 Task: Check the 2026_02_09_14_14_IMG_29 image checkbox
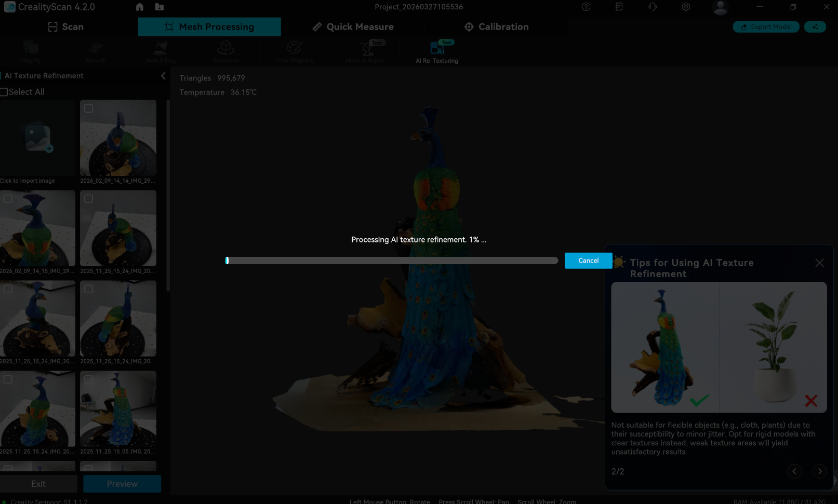tap(89, 108)
